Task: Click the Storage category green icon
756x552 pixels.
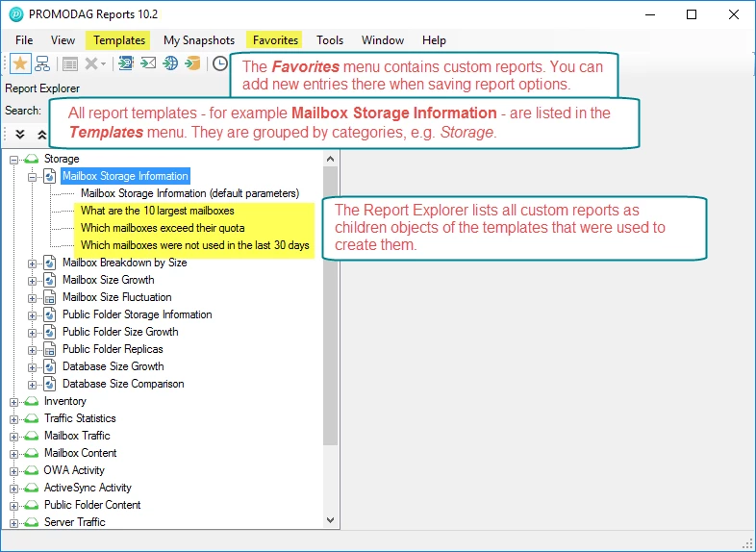Action: (x=32, y=159)
